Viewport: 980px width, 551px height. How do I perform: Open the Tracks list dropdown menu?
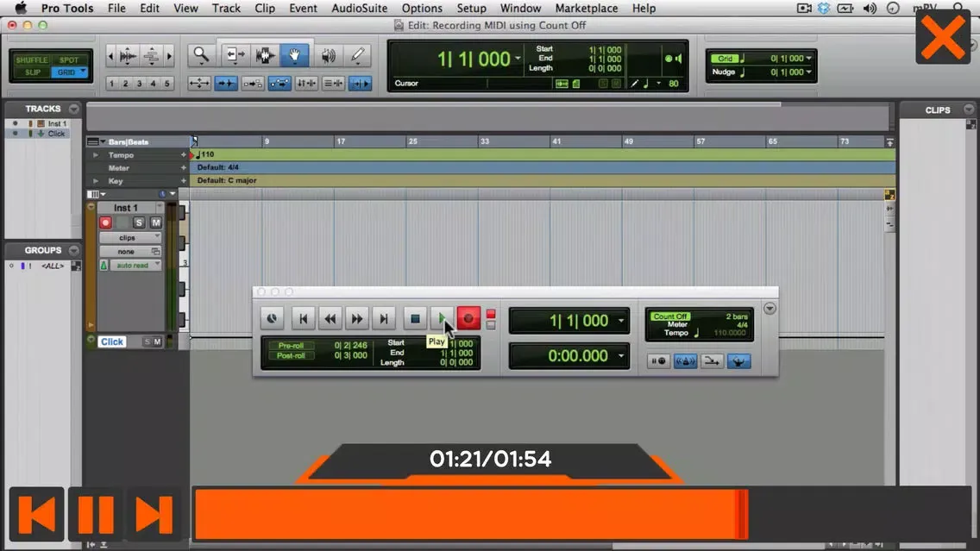(x=73, y=109)
